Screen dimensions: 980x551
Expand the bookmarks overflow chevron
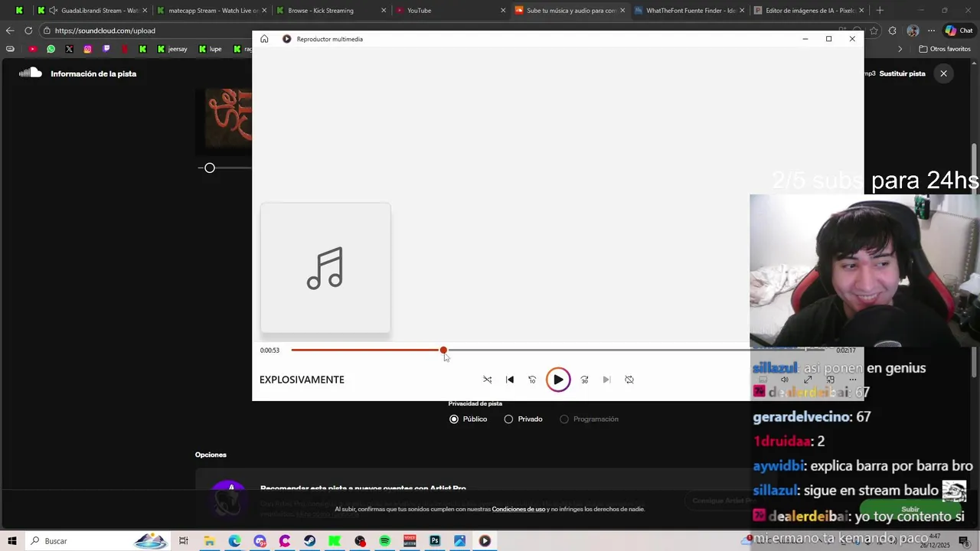click(x=900, y=49)
